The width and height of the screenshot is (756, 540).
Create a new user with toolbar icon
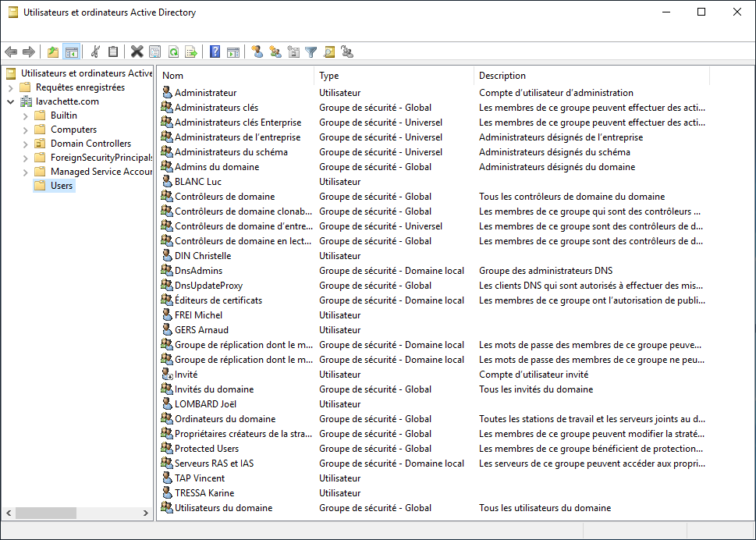click(257, 52)
